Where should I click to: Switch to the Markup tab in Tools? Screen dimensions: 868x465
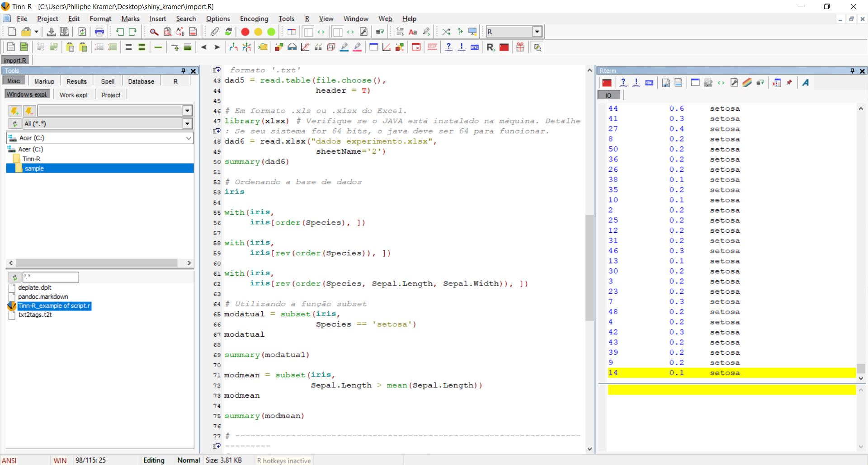click(x=44, y=81)
